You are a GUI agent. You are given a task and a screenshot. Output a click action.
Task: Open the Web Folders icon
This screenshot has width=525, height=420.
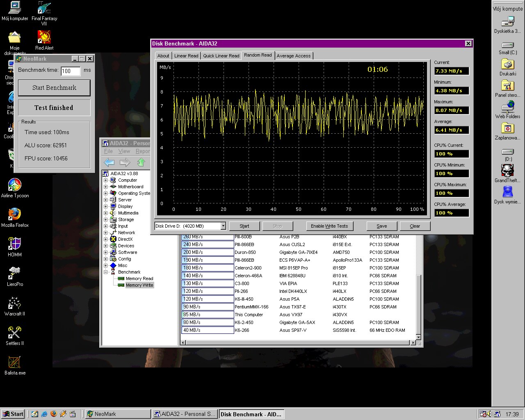(x=508, y=110)
